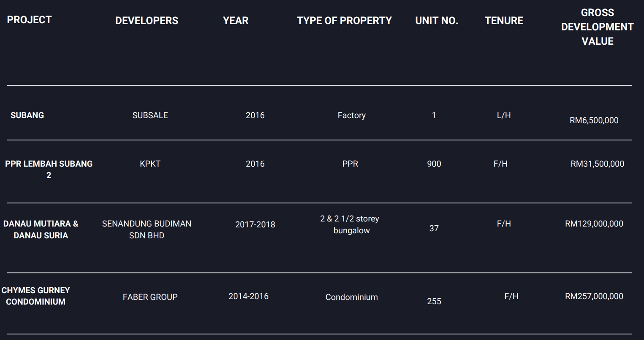
Task: Click the GROSS DEVELOPMENT VALUE header
Action: tap(597, 27)
